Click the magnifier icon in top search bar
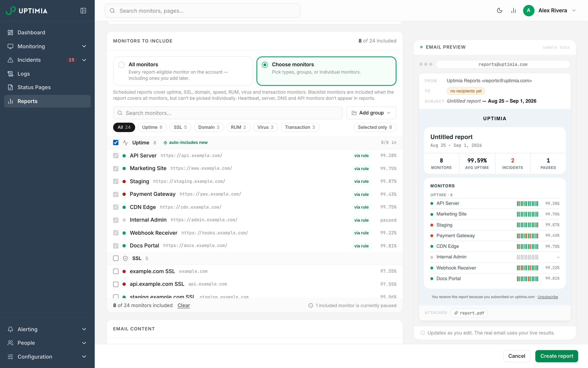588x368 pixels. pos(112,11)
